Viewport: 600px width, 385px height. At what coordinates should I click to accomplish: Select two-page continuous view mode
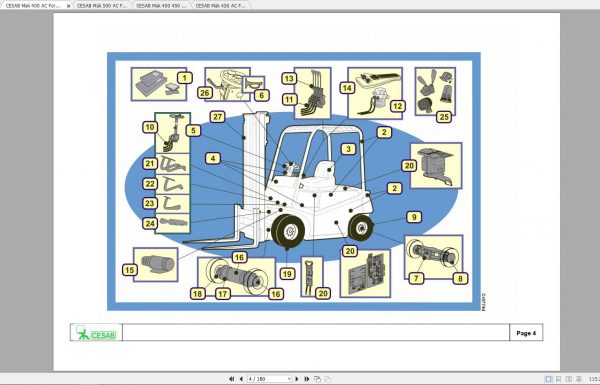click(579, 379)
